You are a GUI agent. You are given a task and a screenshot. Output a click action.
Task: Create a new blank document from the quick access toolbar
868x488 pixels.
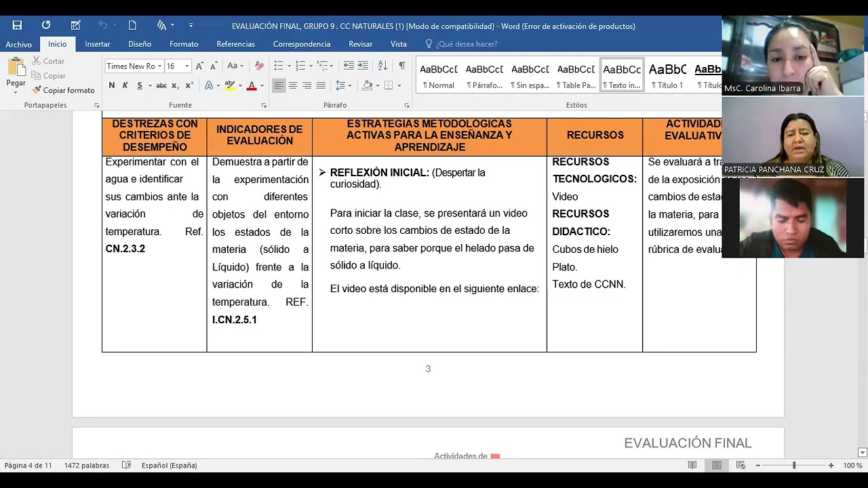(x=132, y=25)
